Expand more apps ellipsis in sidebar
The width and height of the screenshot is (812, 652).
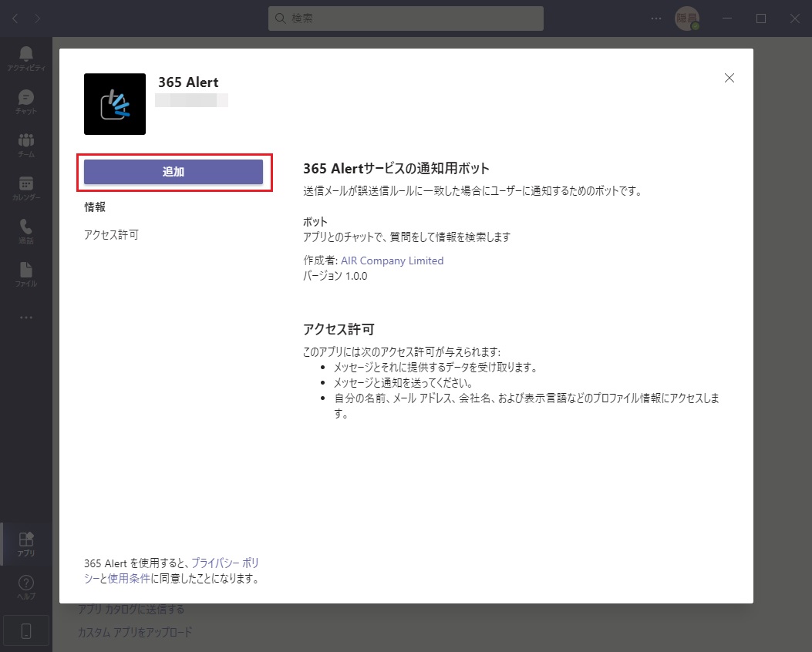point(26,317)
